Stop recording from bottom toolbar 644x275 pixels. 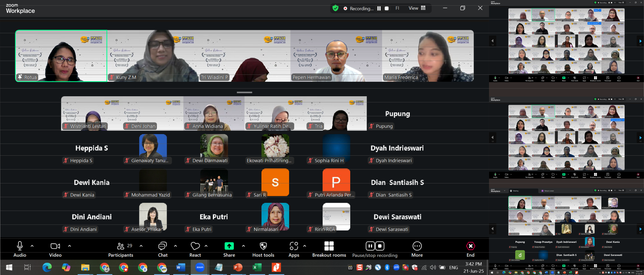(x=380, y=246)
